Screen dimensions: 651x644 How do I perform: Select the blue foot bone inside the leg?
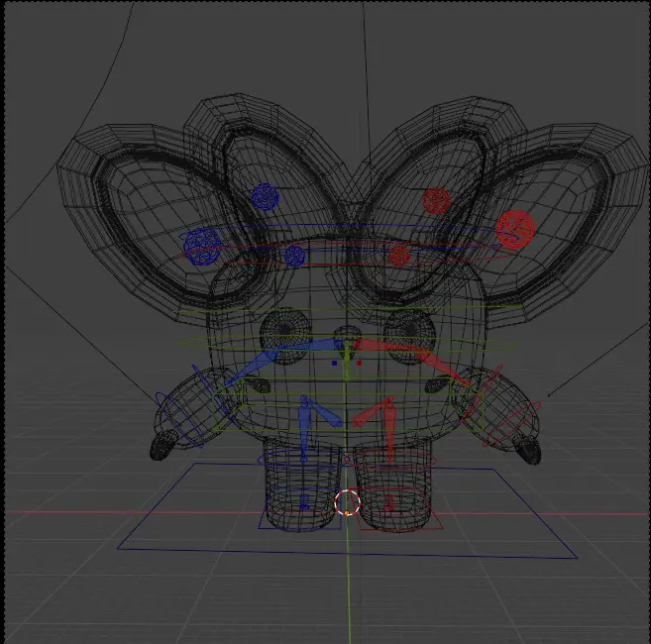pyautogui.click(x=304, y=502)
